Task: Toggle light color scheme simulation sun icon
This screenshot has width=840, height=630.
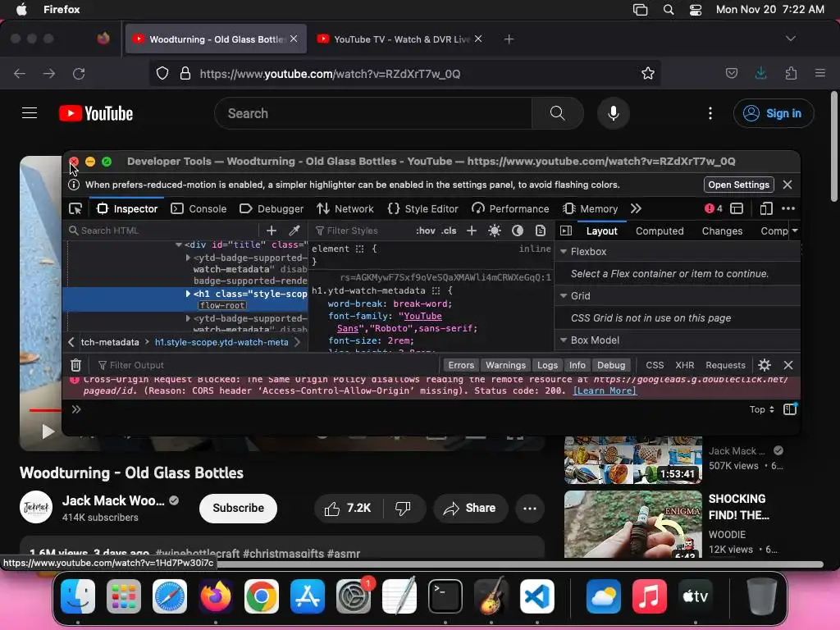Action: 495,231
